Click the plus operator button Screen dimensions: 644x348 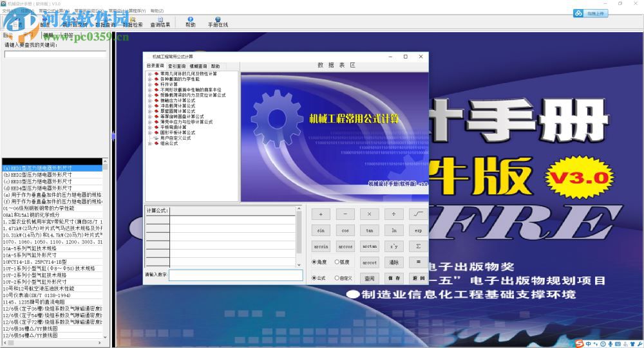(321, 214)
